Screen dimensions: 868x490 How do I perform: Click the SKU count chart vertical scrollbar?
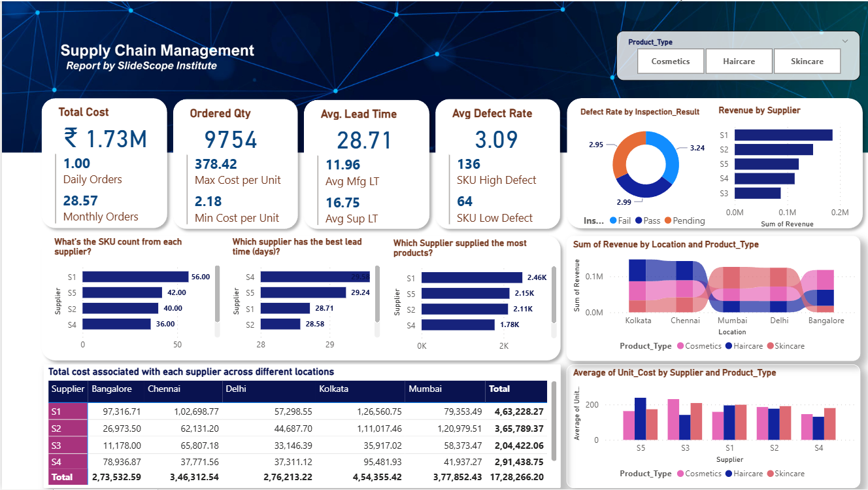218,293
